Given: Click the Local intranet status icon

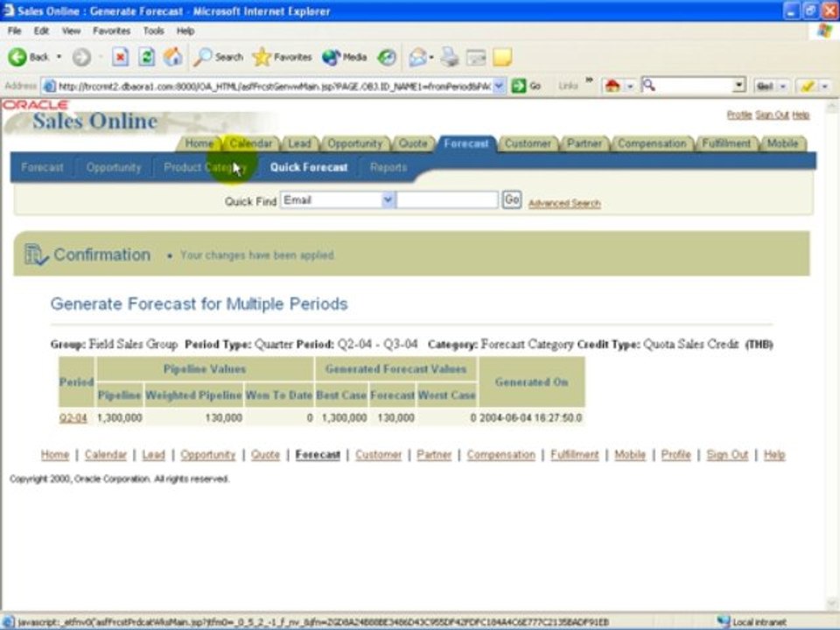Looking at the screenshot, I should click(724, 621).
